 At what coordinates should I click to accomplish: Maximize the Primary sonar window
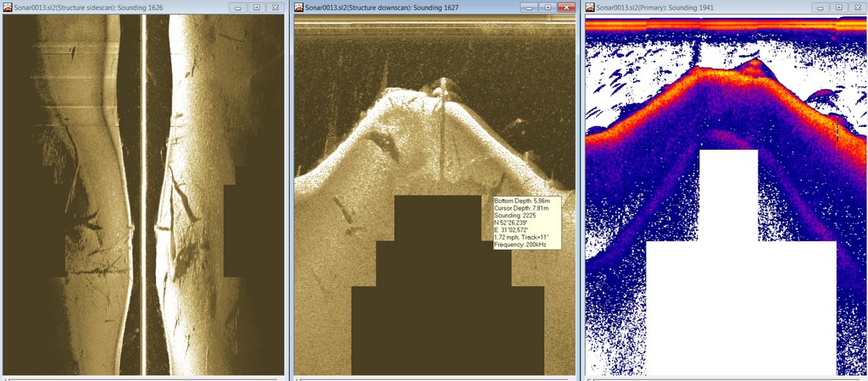838,7
